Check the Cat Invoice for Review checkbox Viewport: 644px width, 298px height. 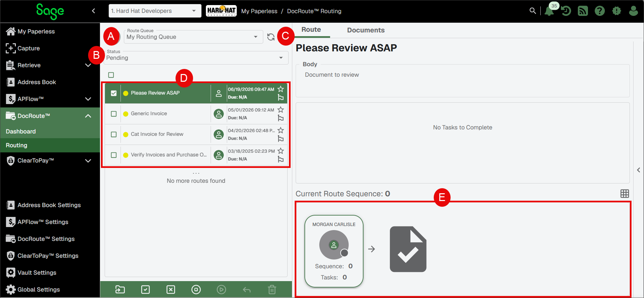coord(114,134)
